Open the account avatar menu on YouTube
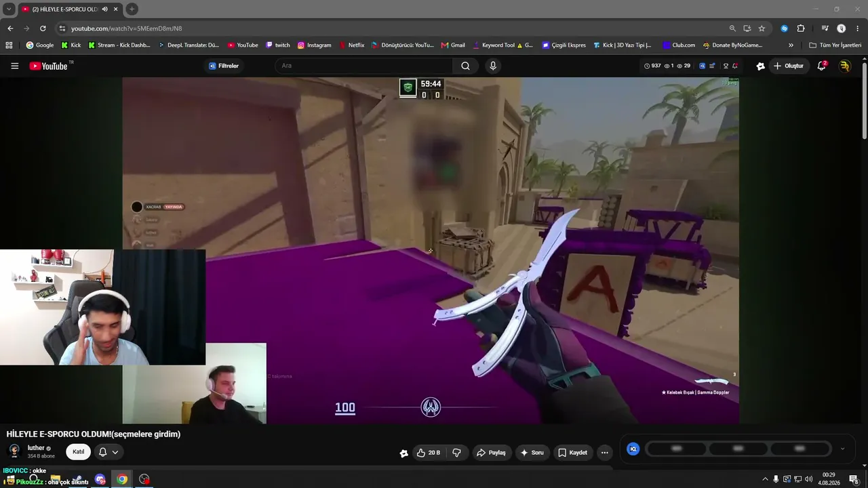 (844, 66)
